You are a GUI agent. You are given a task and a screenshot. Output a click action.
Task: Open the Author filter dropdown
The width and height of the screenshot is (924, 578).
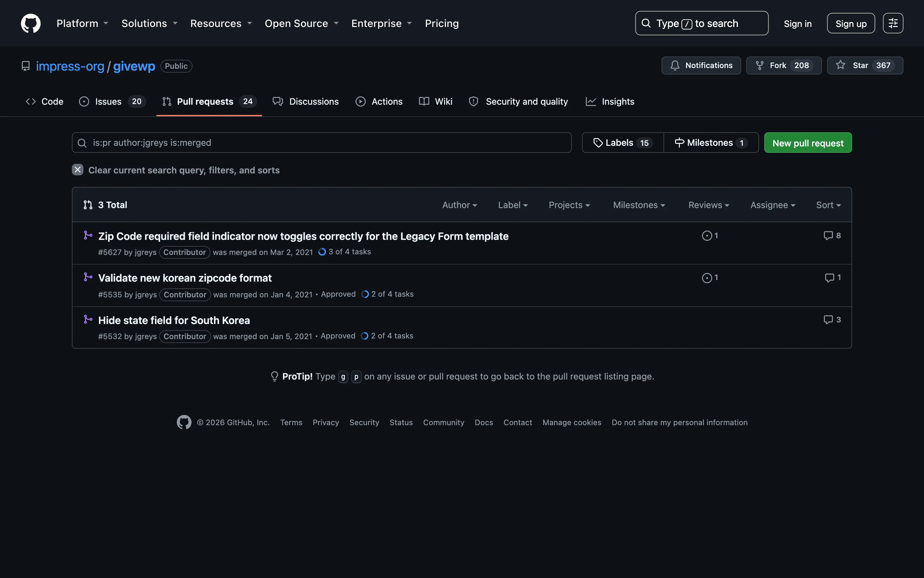coord(460,205)
